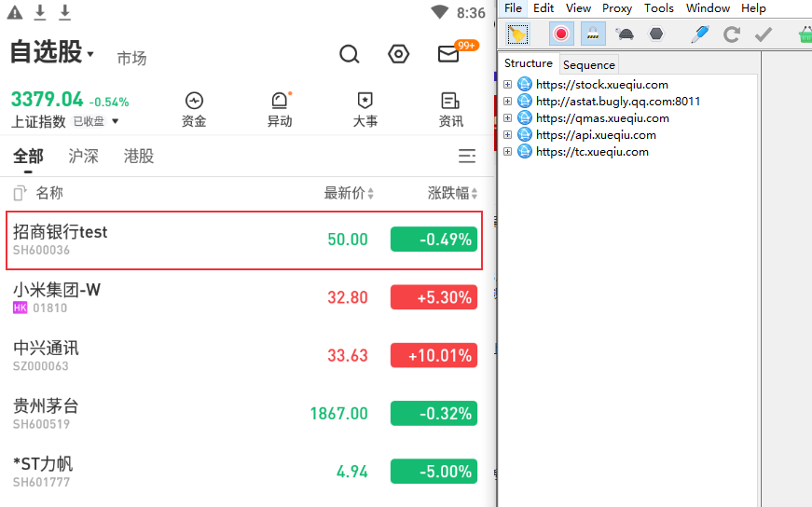Viewport: 812px width, 507px height.
Task: Open the 上证指数 已收盘 dropdown arrow
Action: point(116,121)
